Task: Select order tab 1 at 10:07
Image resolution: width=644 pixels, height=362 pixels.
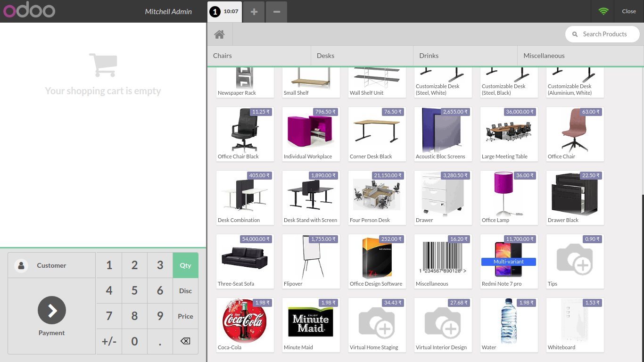Action: 225,11
